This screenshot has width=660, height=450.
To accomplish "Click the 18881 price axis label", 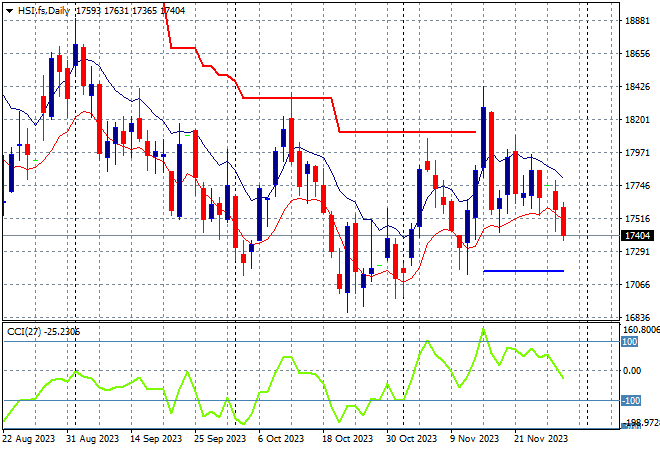I will [637, 21].
